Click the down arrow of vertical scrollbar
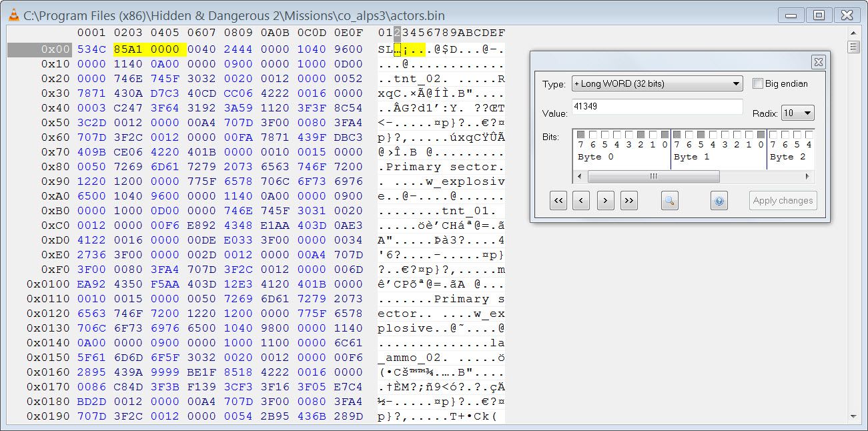The image size is (868, 431). coord(853,417)
